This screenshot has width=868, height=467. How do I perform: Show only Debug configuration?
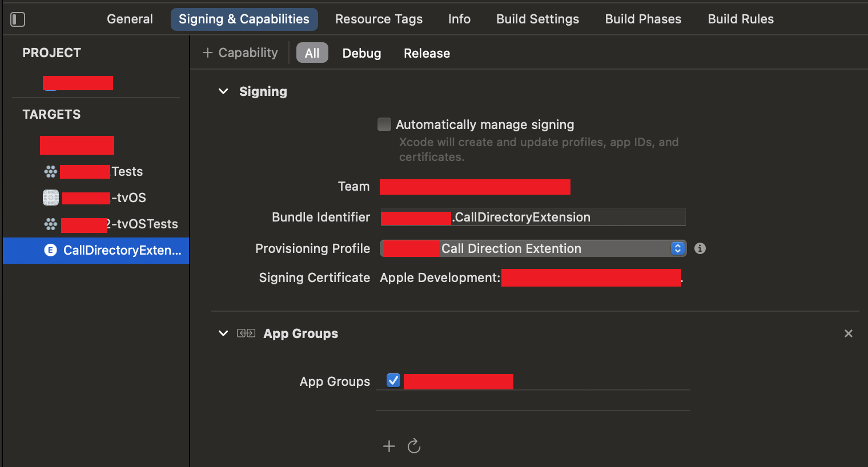[x=361, y=53]
